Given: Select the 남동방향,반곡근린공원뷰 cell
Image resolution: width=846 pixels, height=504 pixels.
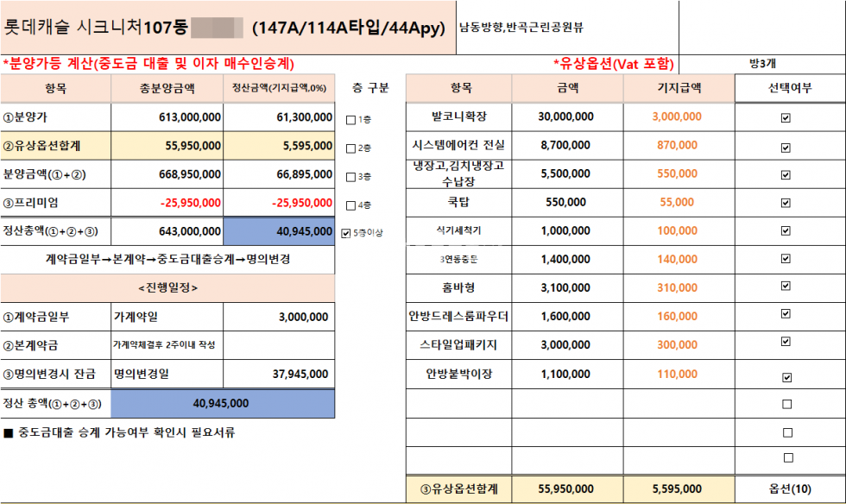Looking at the screenshot, I should [x=568, y=28].
